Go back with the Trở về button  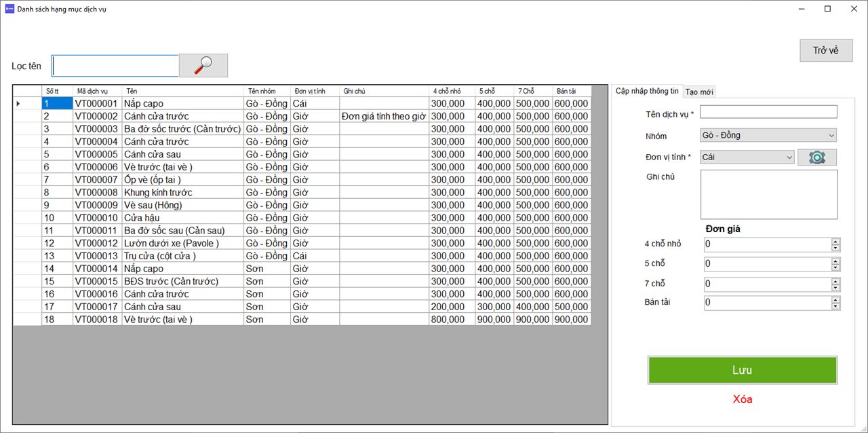point(826,50)
